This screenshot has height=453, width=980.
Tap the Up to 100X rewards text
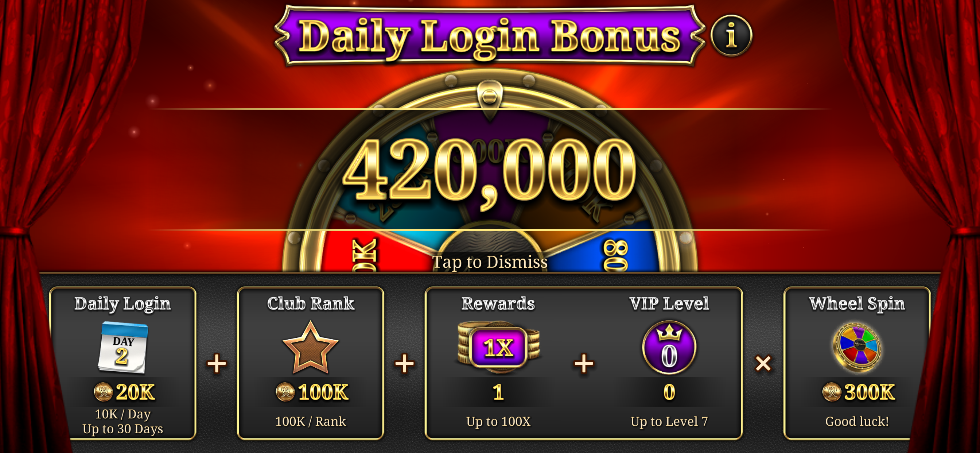pos(498,421)
